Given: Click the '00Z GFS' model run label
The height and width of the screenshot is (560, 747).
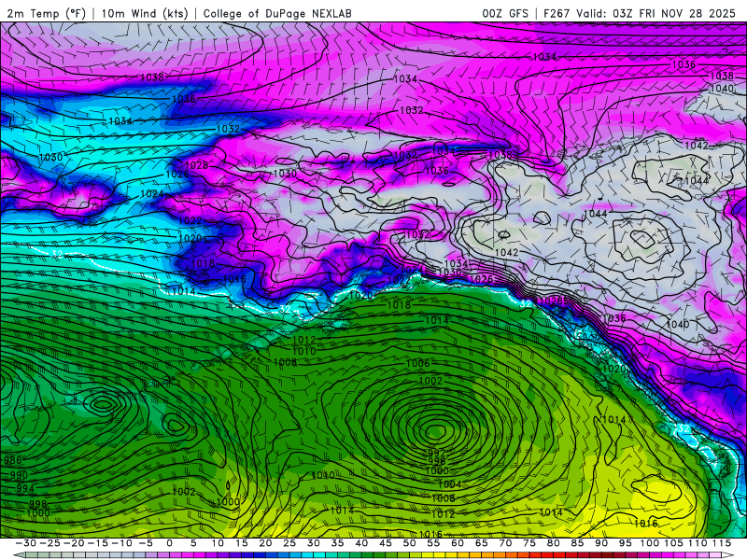Looking at the screenshot, I should 505,13.
